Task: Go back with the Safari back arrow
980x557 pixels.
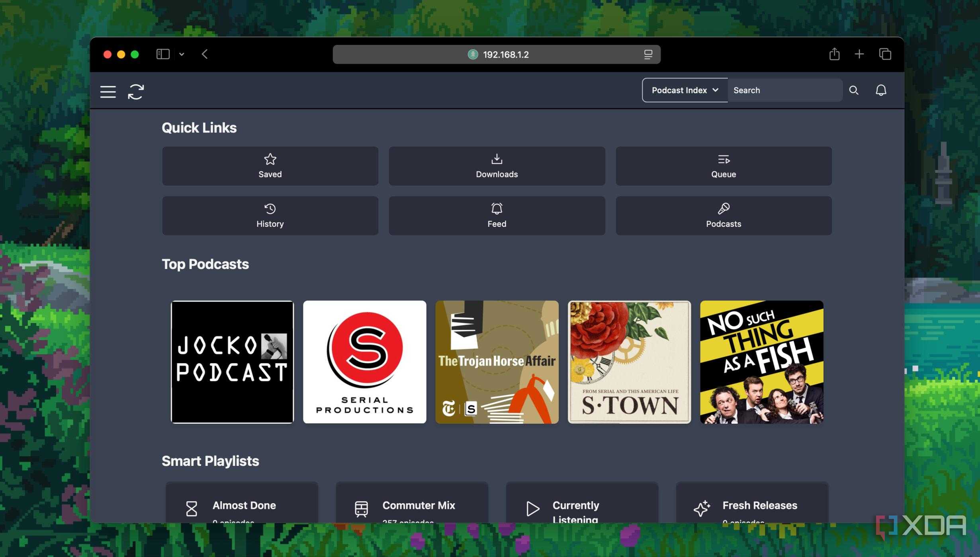Action: [x=205, y=54]
